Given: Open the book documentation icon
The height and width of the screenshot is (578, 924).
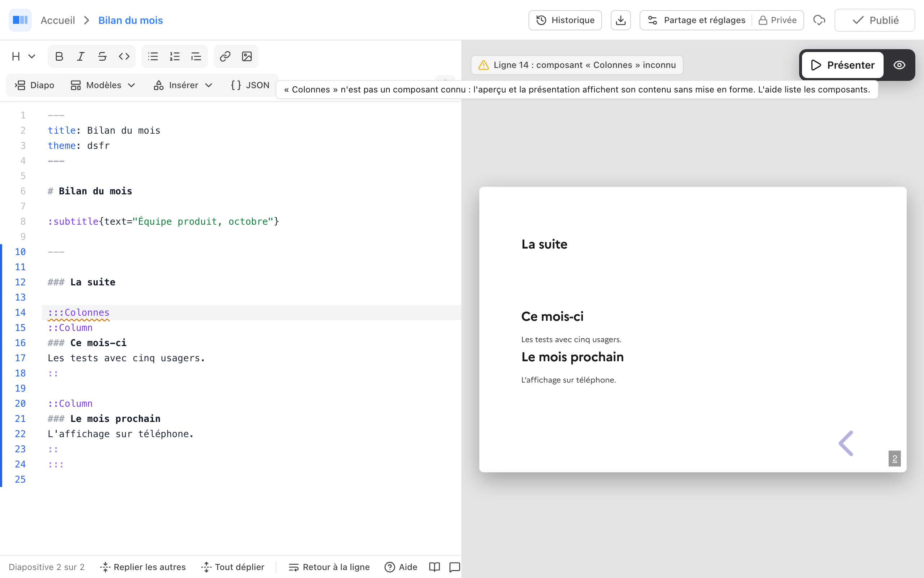Looking at the screenshot, I should coord(435,567).
